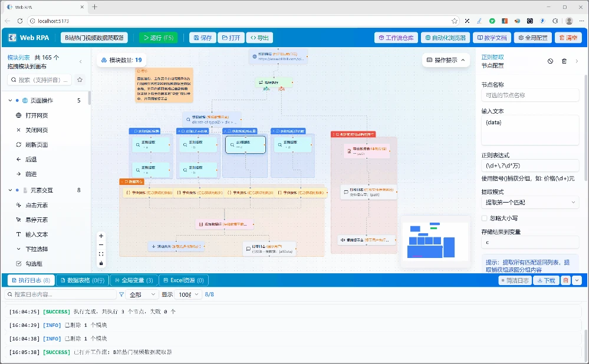This screenshot has height=364, width=589.
Task: Click the red group header on canvas
Action: 353,134
